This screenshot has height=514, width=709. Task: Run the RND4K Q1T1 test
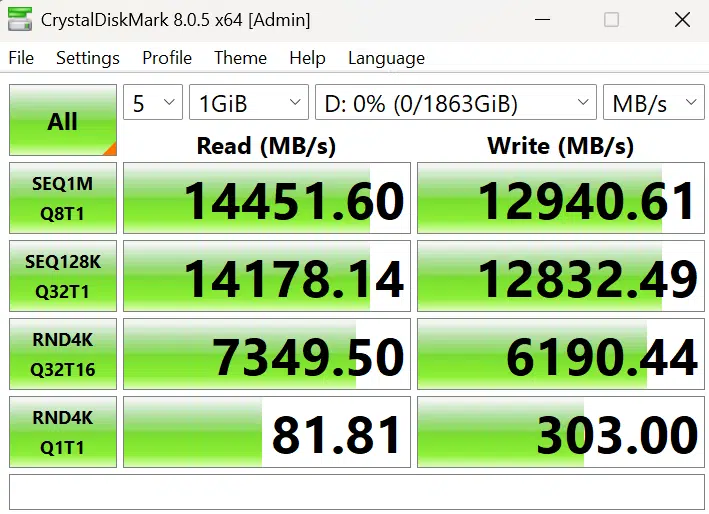click(x=63, y=432)
